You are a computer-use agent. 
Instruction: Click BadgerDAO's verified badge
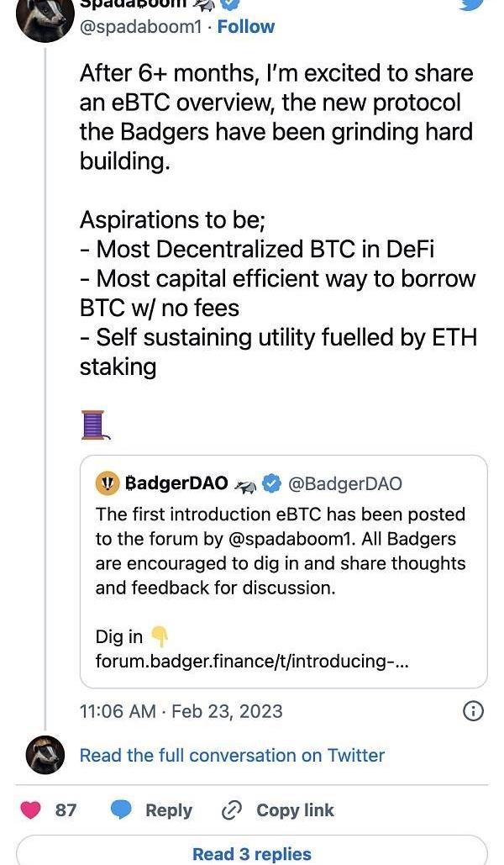[270, 483]
